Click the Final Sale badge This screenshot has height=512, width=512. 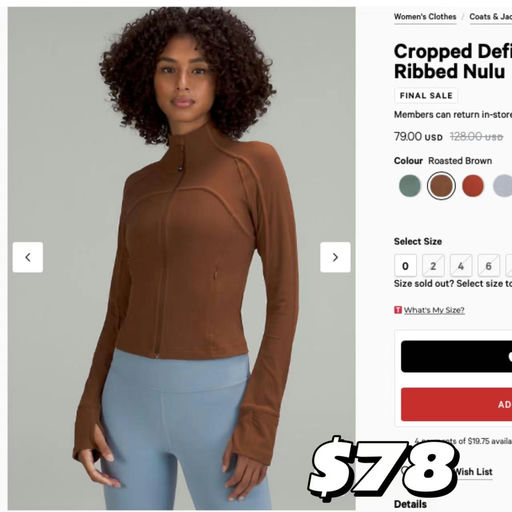(x=426, y=96)
